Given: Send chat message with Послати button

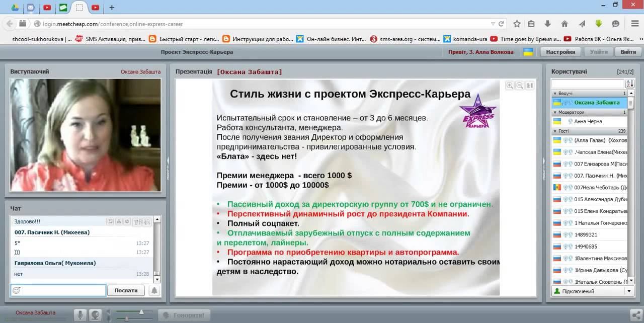Looking at the screenshot, I should point(126,290).
